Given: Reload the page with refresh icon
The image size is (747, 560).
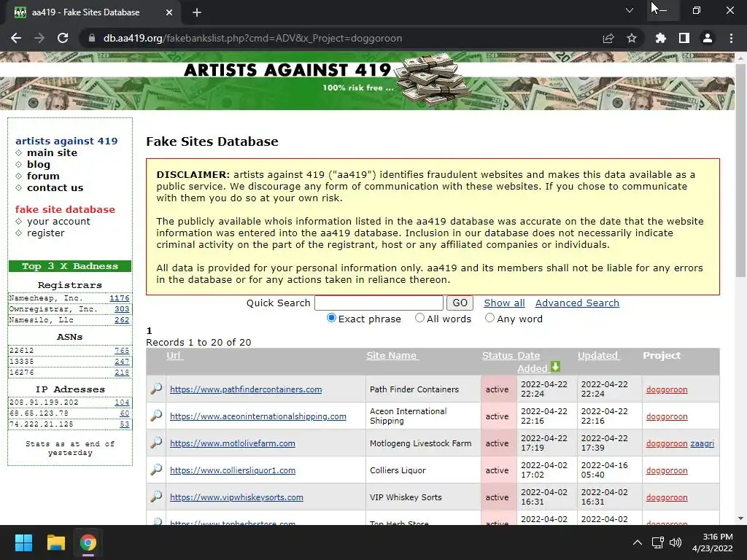Looking at the screenshot, I should pos(63,38).
